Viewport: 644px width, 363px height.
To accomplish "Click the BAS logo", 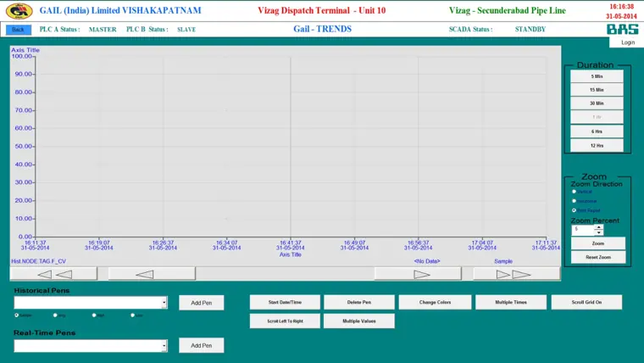I will [x=623, y=29].
